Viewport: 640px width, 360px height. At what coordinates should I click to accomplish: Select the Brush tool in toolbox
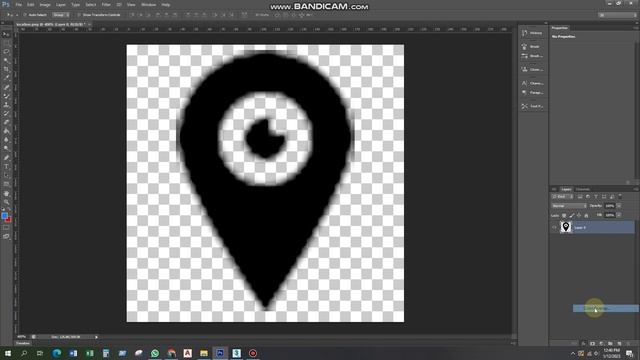click(x=6, y=96)
